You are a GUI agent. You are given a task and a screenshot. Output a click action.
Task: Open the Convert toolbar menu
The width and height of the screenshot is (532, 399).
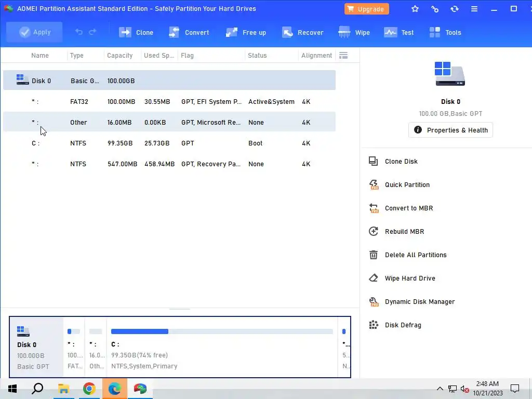click(x=189, y=33)
